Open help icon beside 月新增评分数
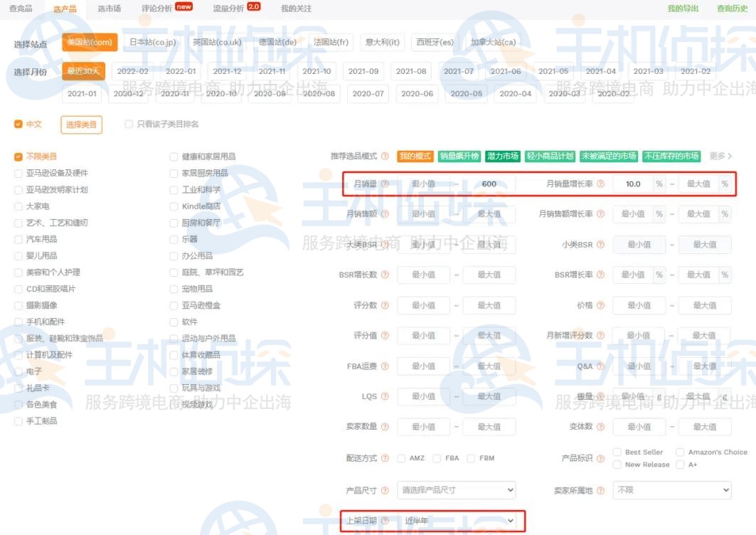 point(600,335)
